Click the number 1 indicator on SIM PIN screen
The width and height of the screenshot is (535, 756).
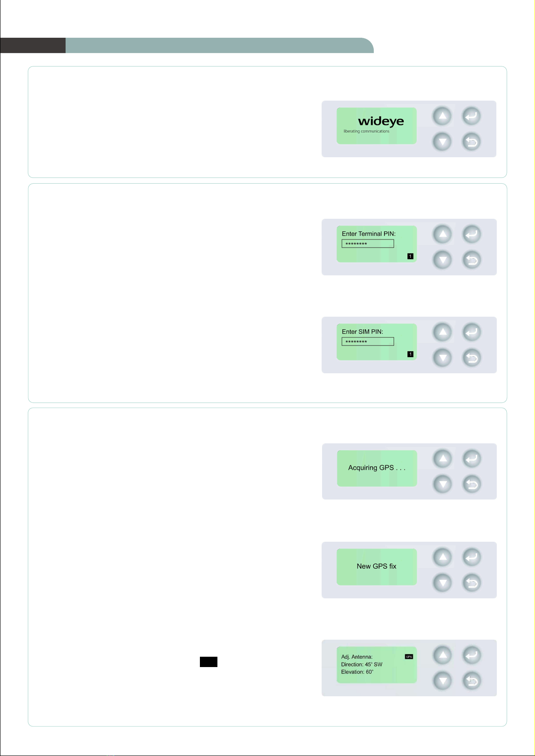tap(410, 354)
